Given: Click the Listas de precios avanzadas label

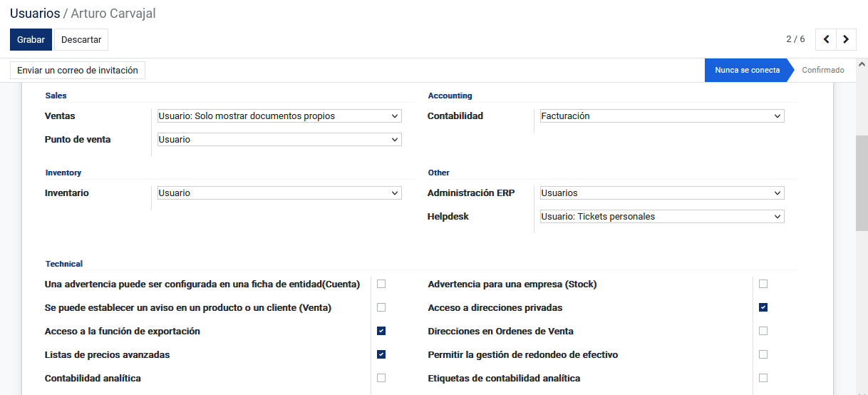Looking at the screenshot, I should pyautogui.click(x=108, y=354).
